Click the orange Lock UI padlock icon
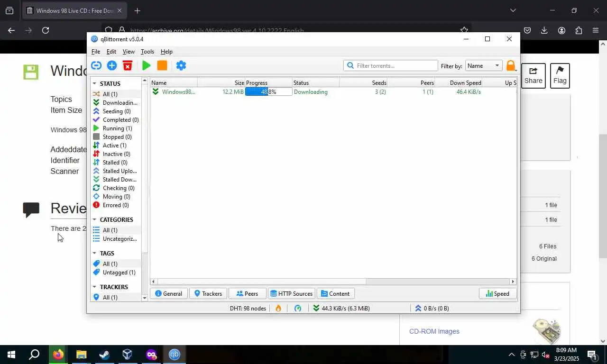 point(511,66)
